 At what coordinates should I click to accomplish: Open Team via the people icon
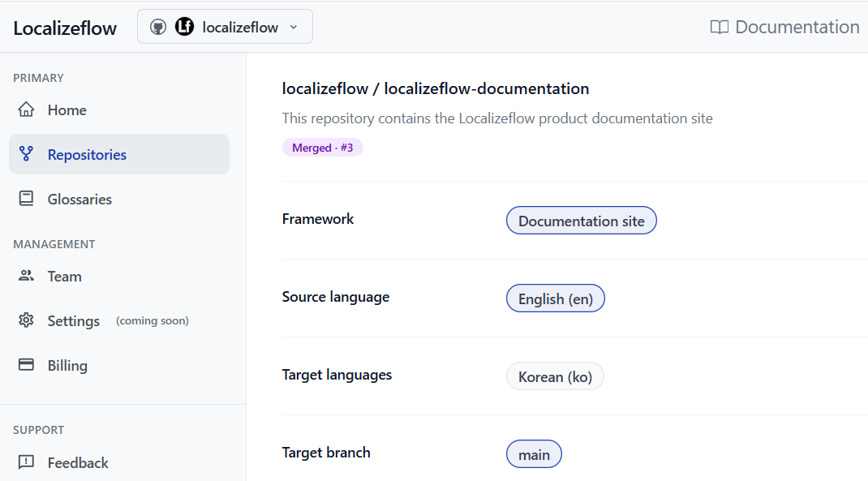click(x=28, y=276)
